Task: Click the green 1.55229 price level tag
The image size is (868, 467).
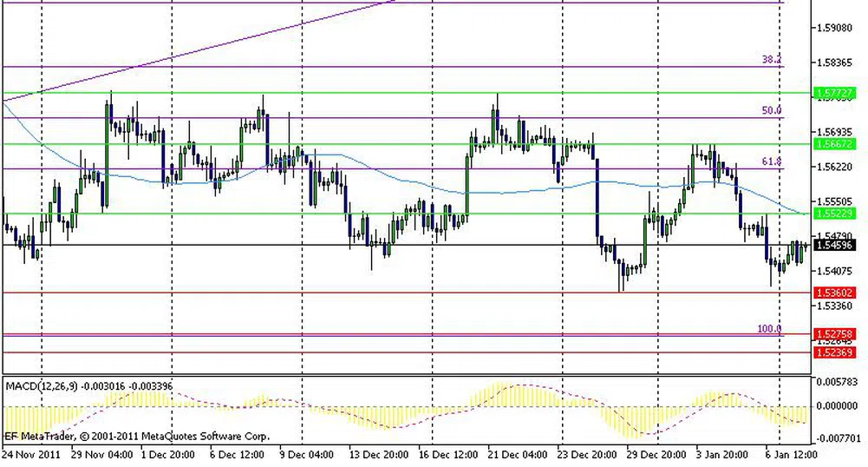Action: [835, 214]
